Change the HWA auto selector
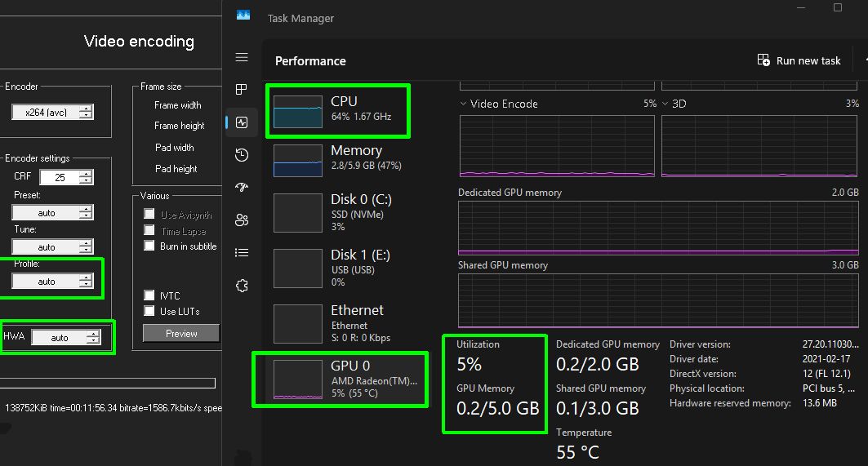 click(65, 337)
